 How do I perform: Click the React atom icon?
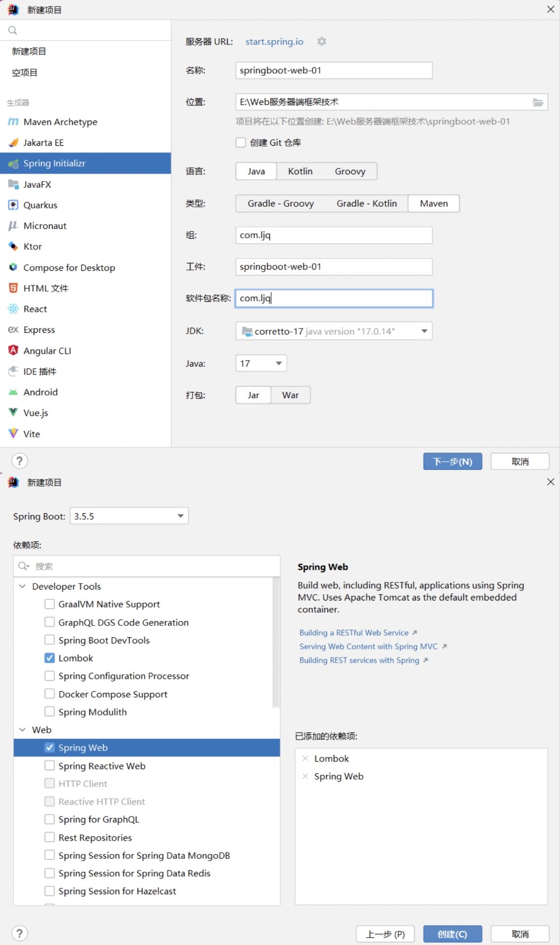(x=13, y=309)
